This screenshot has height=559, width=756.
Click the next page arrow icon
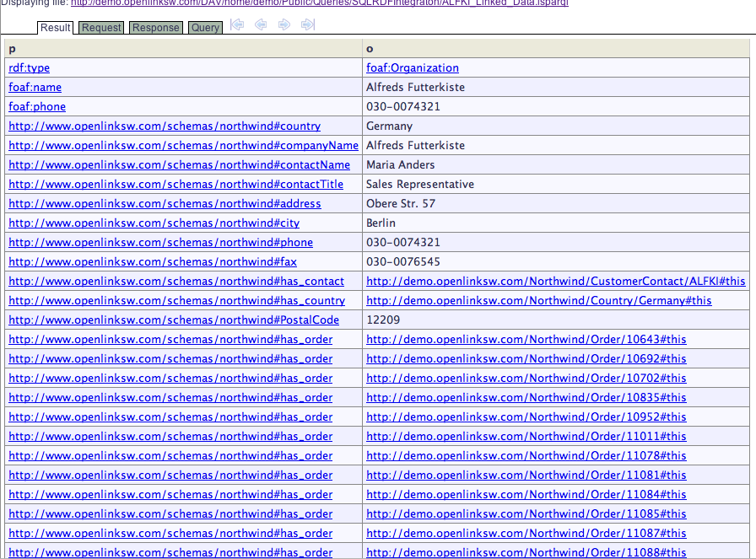(x=284, y=25)
